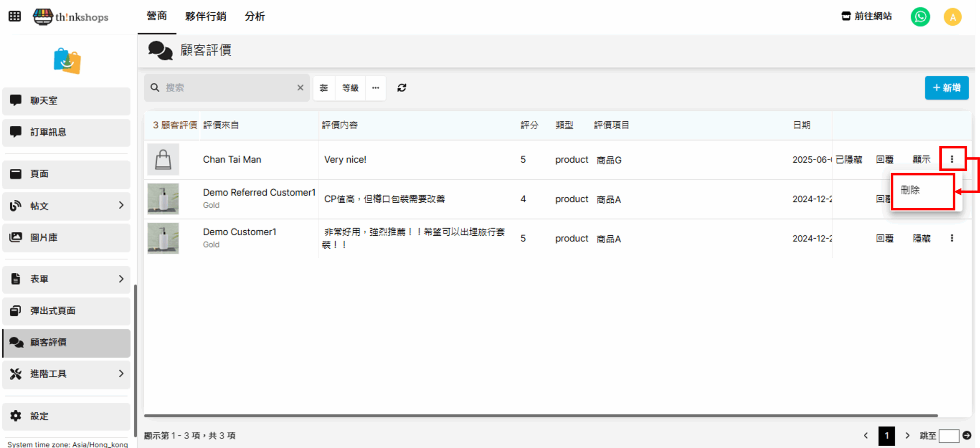This screenshot has height=448, width=980.
Task: Hide the Demo Customer1 review
Action: [x=921, y=238]
